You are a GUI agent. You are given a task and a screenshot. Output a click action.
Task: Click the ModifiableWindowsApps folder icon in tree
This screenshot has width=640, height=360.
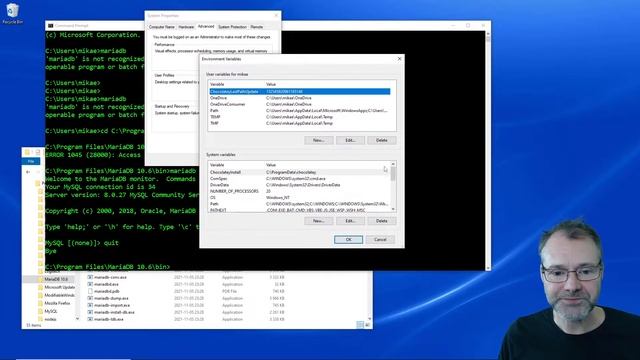click(40, 295)
